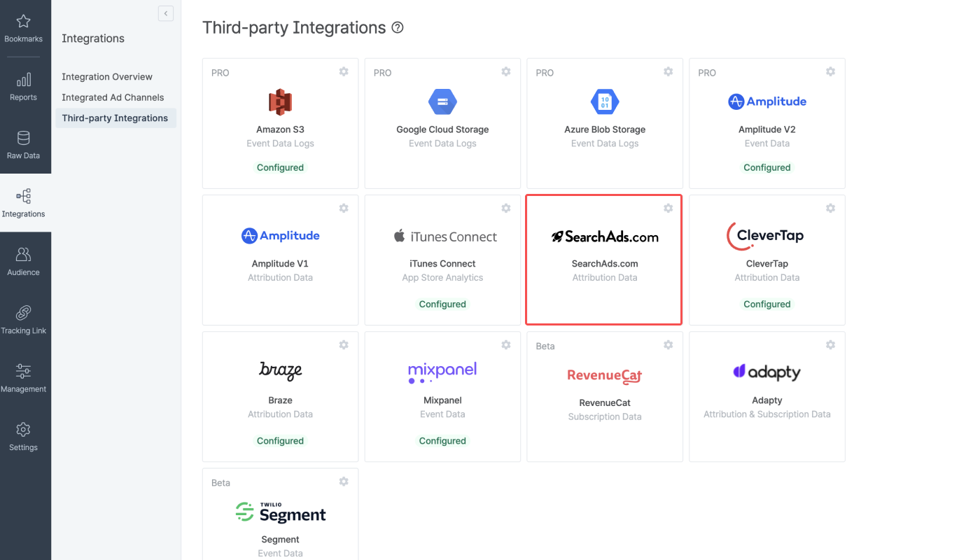Open settings gear on Mixpanel card
The width and height of the screenshot is (980, 560).
pos(506,344)
